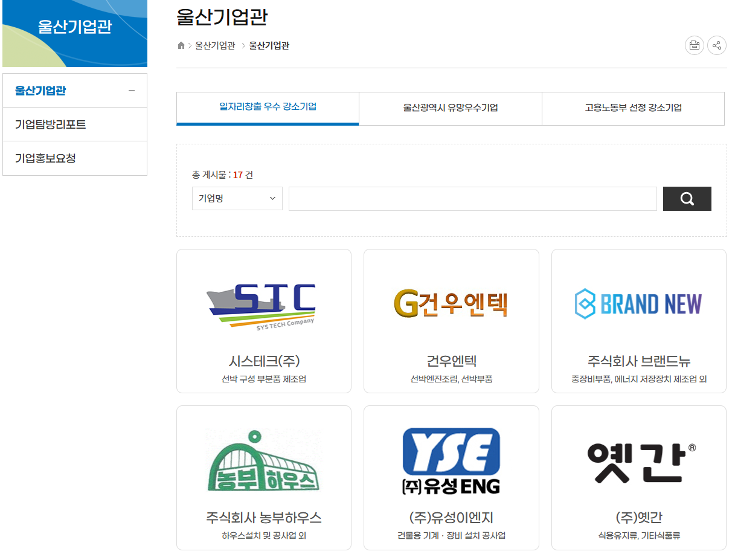Click the magnifier search button
Viewport: 735px width, 560px height.
point(687,199)
